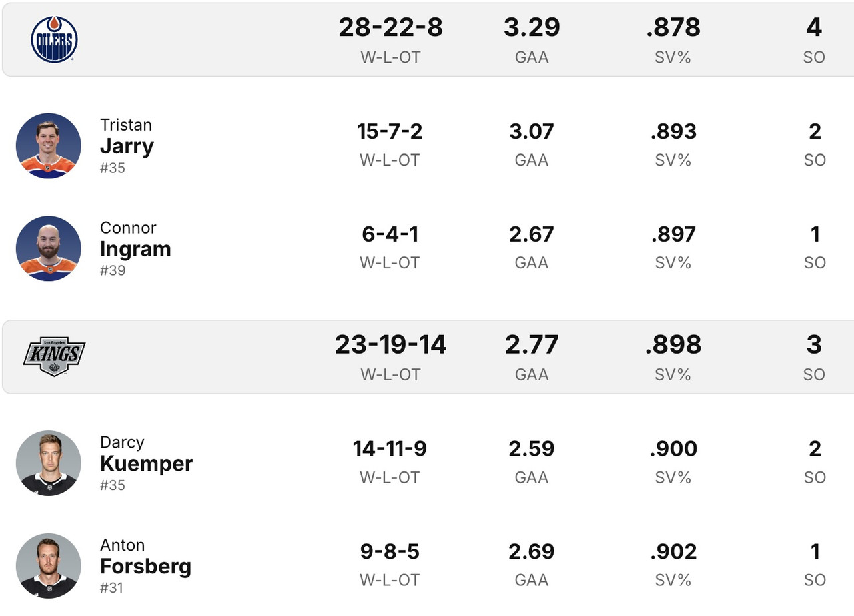Select Jarry's 3.07 GAA stat
Image resolution: width=854 pixels, height=616 pixels.
(x=532, y=131)
